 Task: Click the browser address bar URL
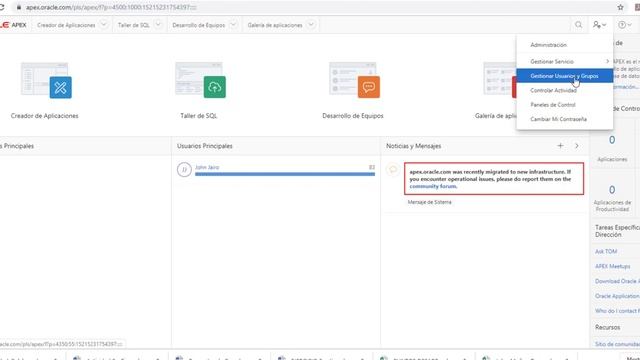coord(111,7)
